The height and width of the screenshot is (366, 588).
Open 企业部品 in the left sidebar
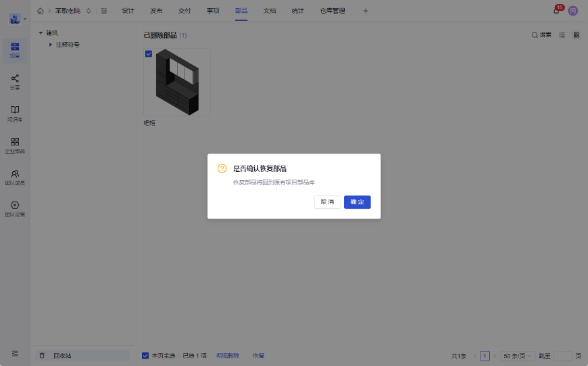click(15, 145)
